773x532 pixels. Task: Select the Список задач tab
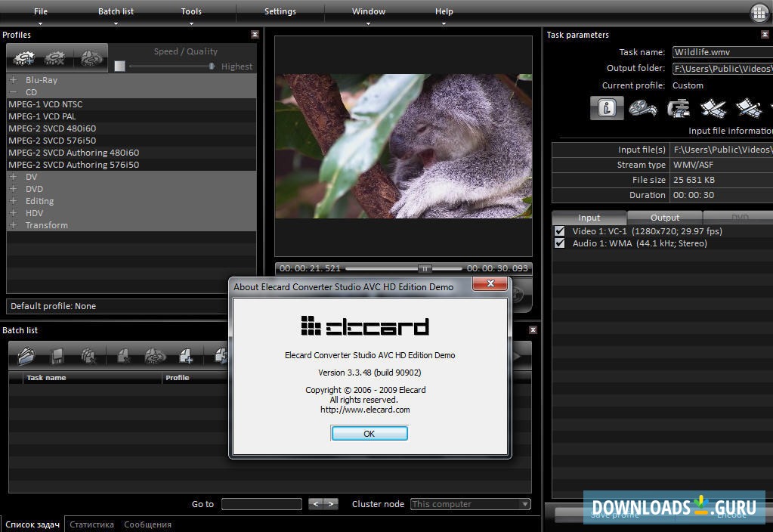[32, 524]
